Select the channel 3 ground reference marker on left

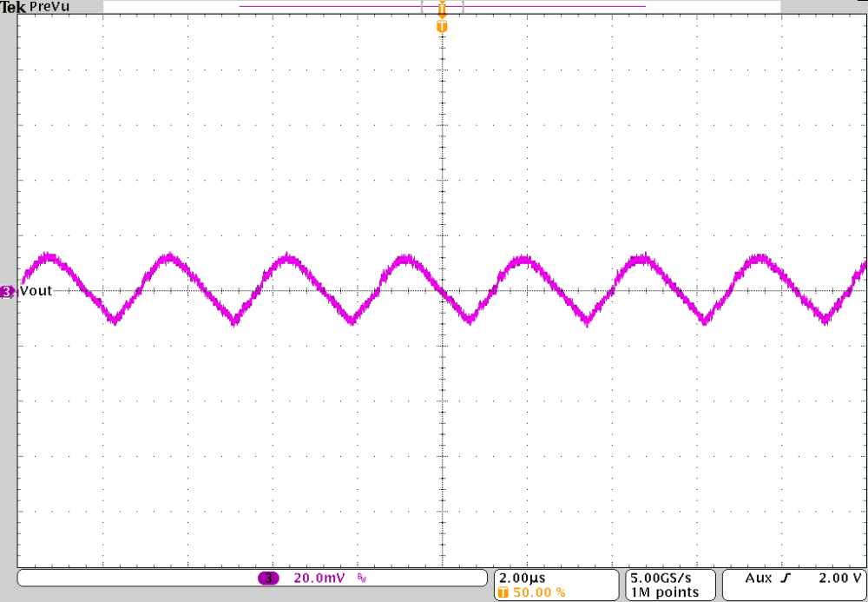(5, 292)
